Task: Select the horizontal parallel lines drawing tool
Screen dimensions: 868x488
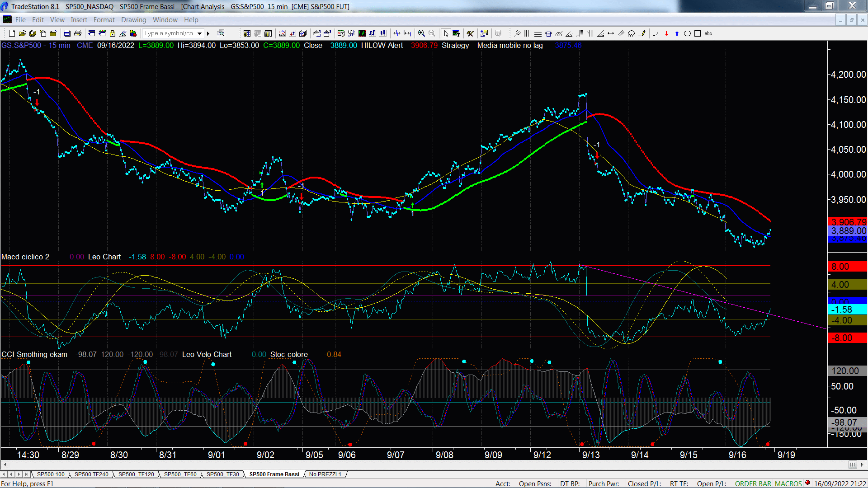Action: click(538, 33)
